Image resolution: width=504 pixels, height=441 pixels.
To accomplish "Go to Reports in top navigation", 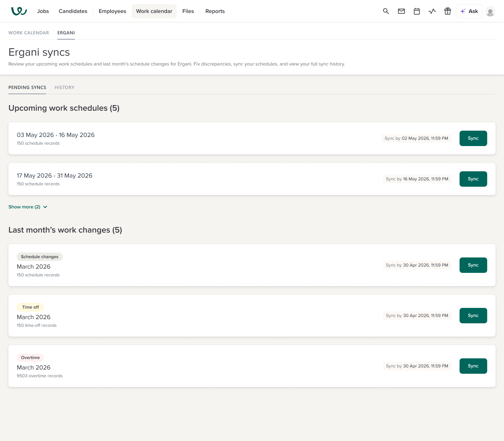I will (215, 11).
